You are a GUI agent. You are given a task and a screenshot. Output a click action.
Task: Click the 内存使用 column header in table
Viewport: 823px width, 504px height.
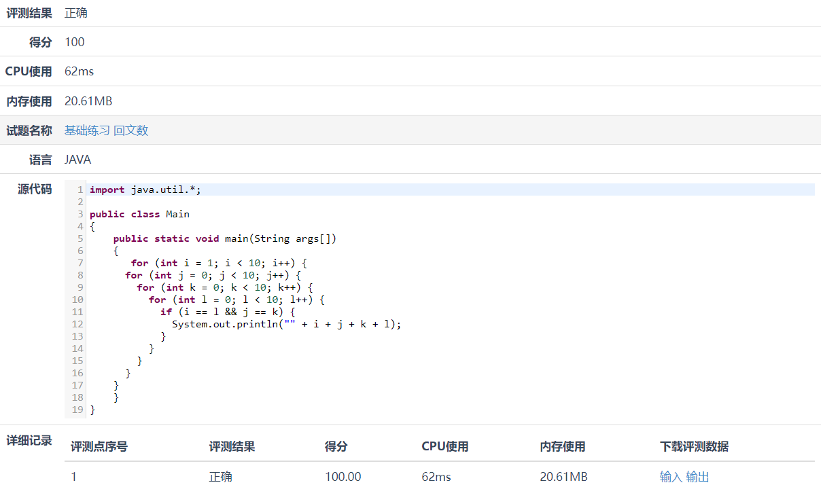(x=563, y=446)
